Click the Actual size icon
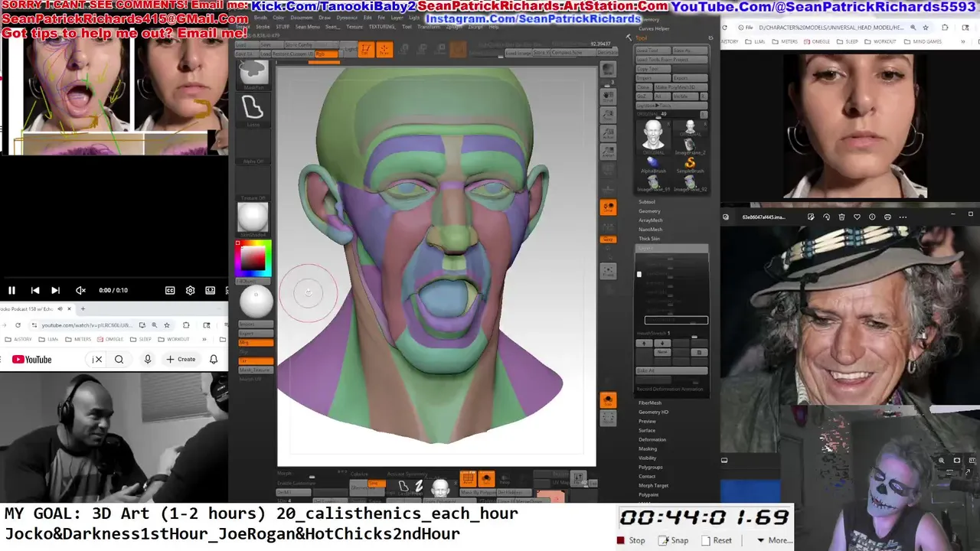This screenshot has width=980, height=551. 608,133
